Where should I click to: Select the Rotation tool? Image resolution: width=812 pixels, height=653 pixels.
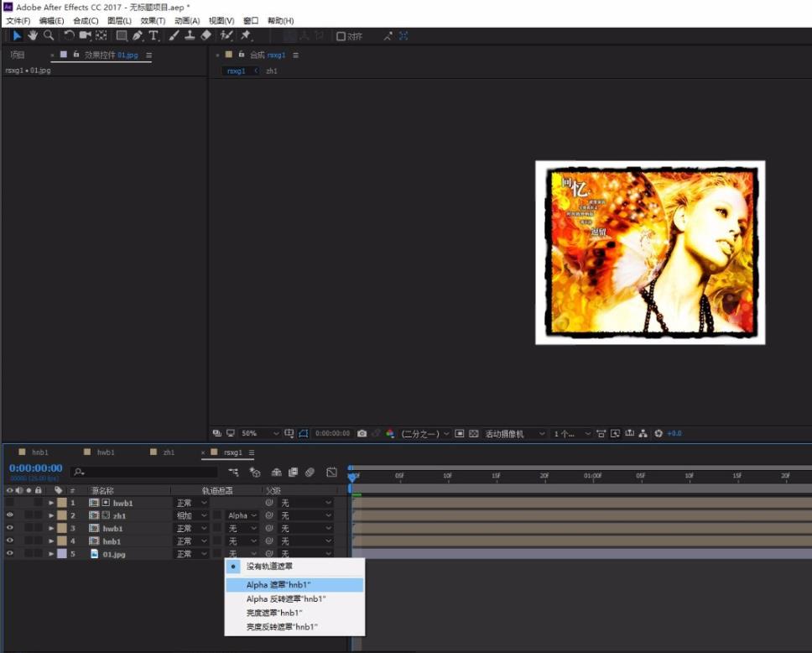[69, 35]
